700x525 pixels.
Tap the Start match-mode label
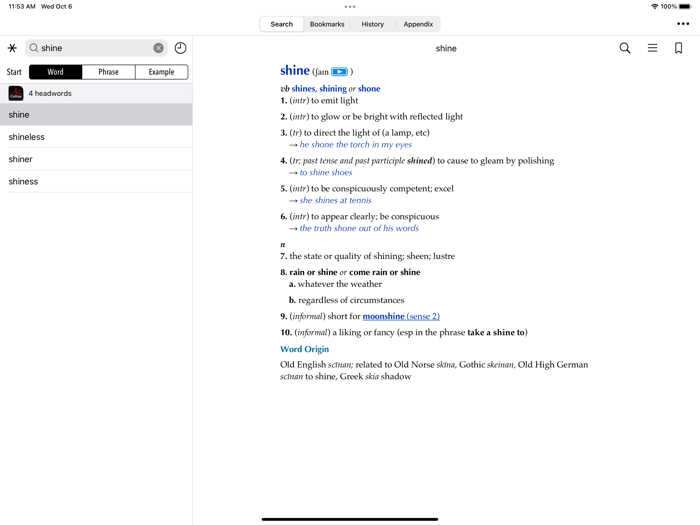click(x=14, y=72)
